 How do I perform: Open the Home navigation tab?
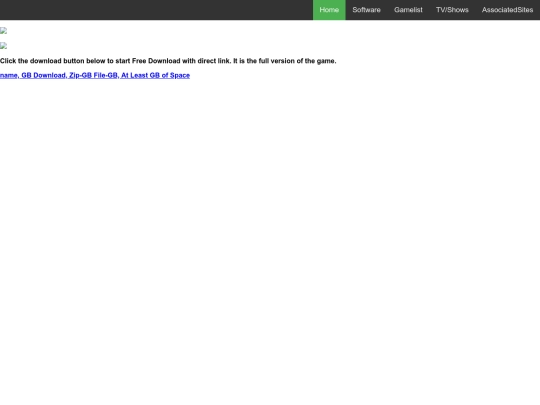click(329, 10)
